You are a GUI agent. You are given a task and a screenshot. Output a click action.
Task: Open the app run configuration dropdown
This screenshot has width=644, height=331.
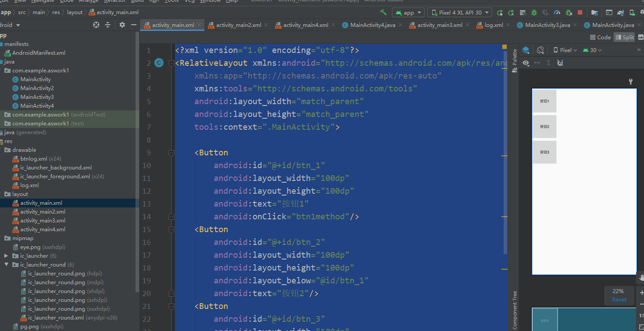(408, 13)
